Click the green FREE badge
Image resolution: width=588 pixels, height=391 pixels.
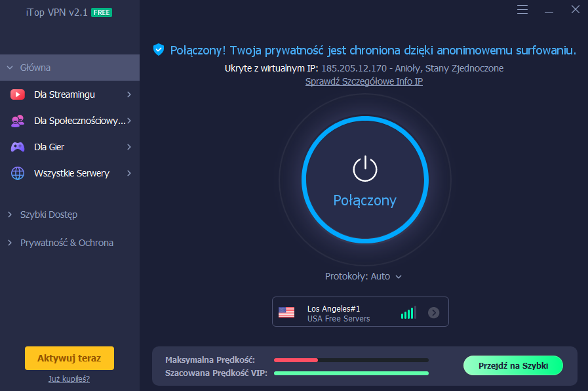tap(102, 12)
